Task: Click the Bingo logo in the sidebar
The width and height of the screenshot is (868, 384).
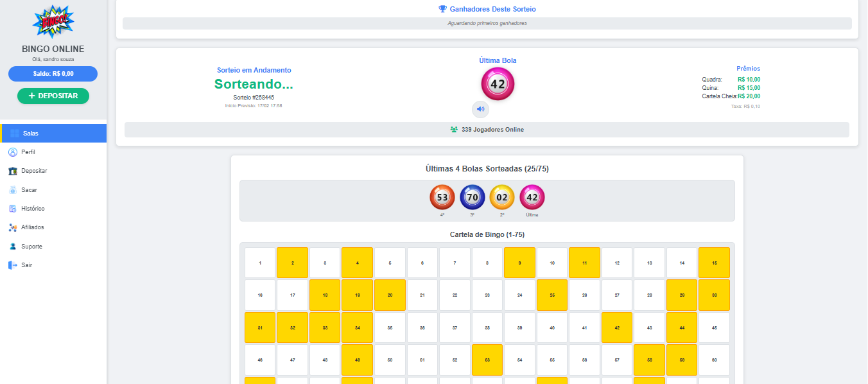Action: point(53,22)
